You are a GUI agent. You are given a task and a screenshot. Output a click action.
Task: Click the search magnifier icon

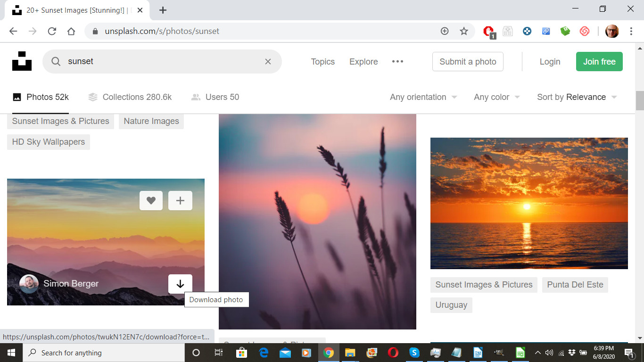pyautogui.click(x=56, y=61)
